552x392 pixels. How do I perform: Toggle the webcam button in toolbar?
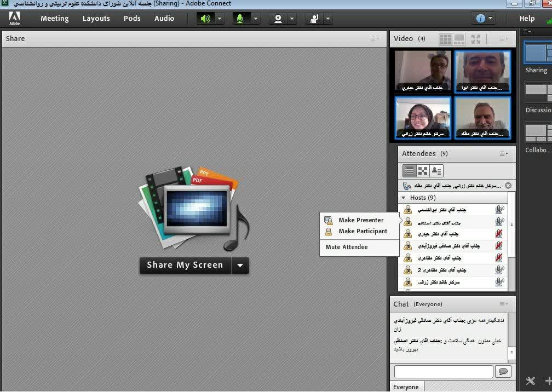pyautogui.click(x=278, y=19)
